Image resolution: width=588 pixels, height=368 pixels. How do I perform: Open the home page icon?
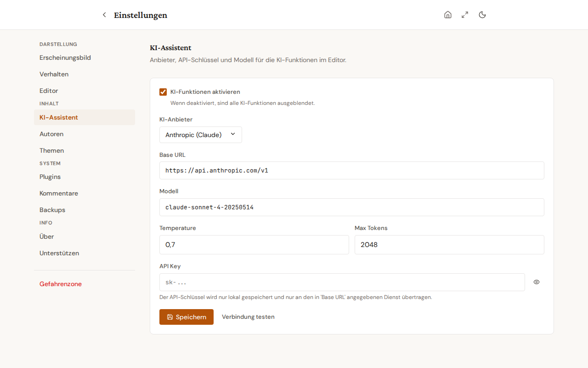coord(448,15)
